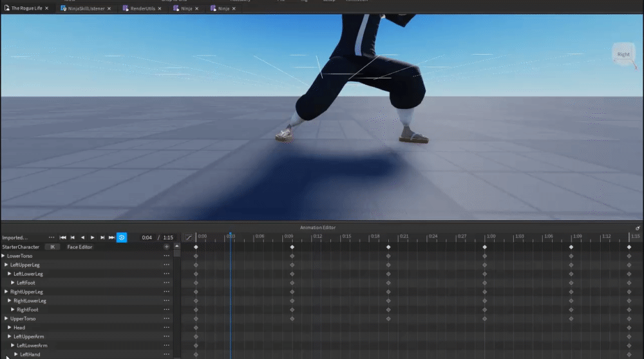Open LowerTorso track options menu
This screenshot has width=644, height=359.
pyautogui.click(x=166, y=256)
